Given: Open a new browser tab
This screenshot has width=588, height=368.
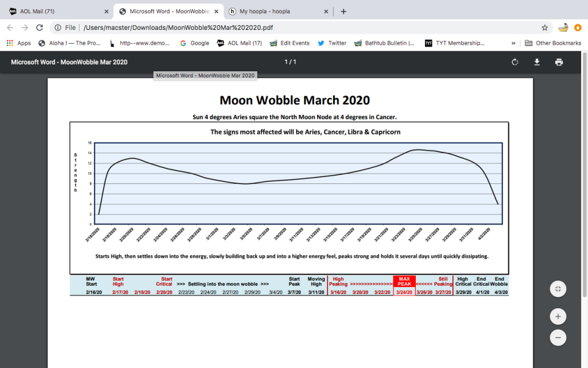Looking at the screenshot, I should coord(343,11).
